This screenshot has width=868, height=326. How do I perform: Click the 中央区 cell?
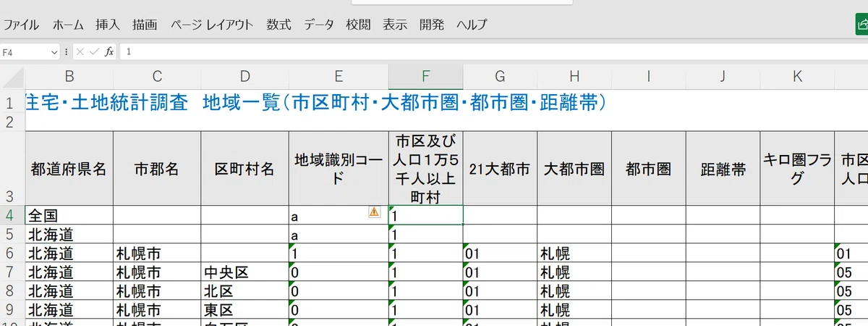(244, 272)
